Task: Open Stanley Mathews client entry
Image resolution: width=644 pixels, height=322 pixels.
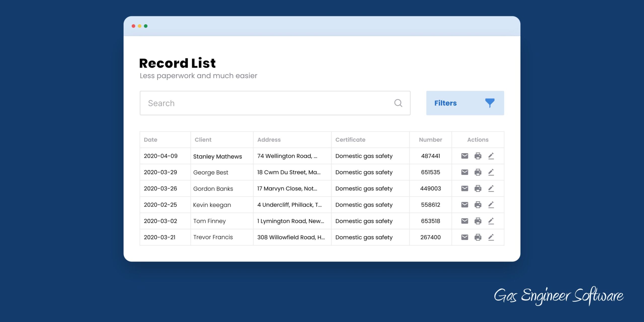Action: pyautogui.click(x=217, y=156)
